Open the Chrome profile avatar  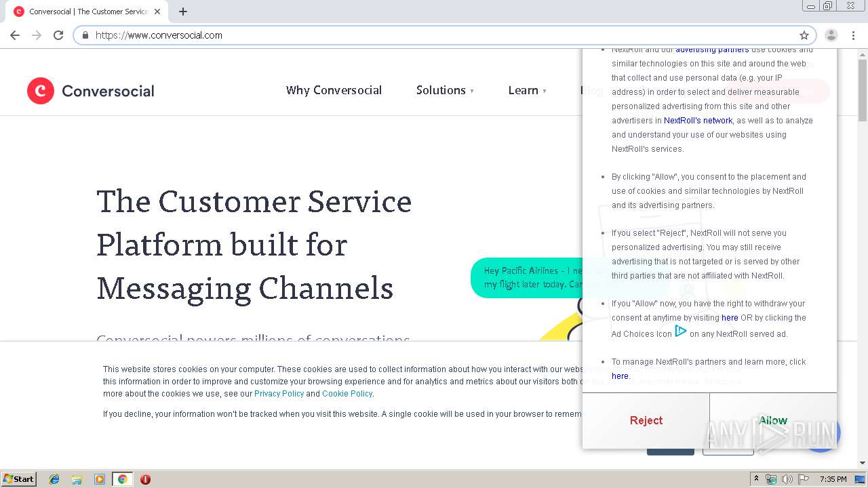click(831, 35)
